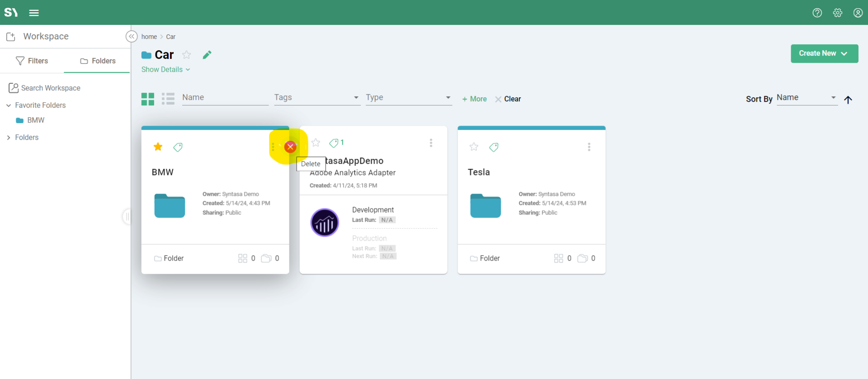Unfavorite the BMW folder star

pyautogui.click(x=158, y=147)
